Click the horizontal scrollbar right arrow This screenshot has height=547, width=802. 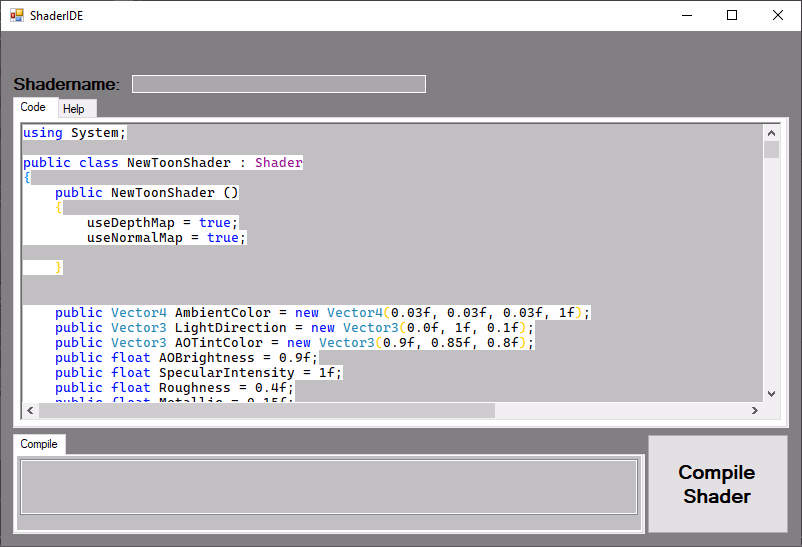pos(754,410)
